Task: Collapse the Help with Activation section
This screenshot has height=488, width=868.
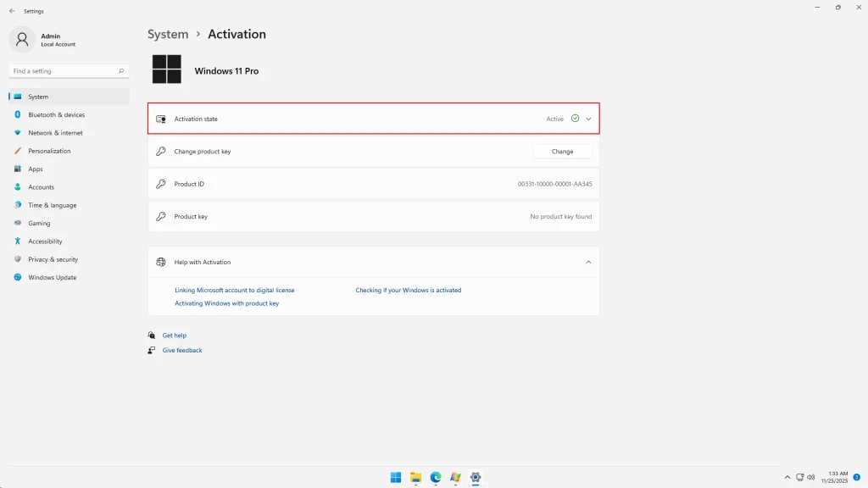Action: pos(588,262)
